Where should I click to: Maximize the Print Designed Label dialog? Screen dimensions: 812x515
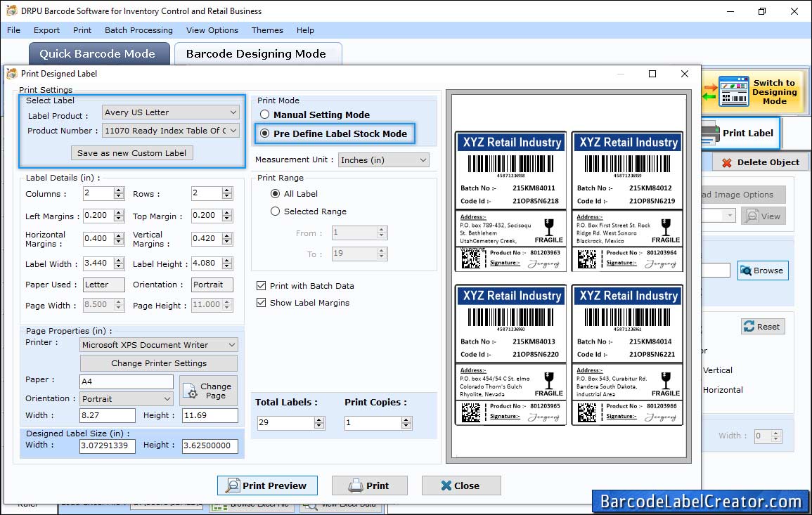tap(652, 74)
